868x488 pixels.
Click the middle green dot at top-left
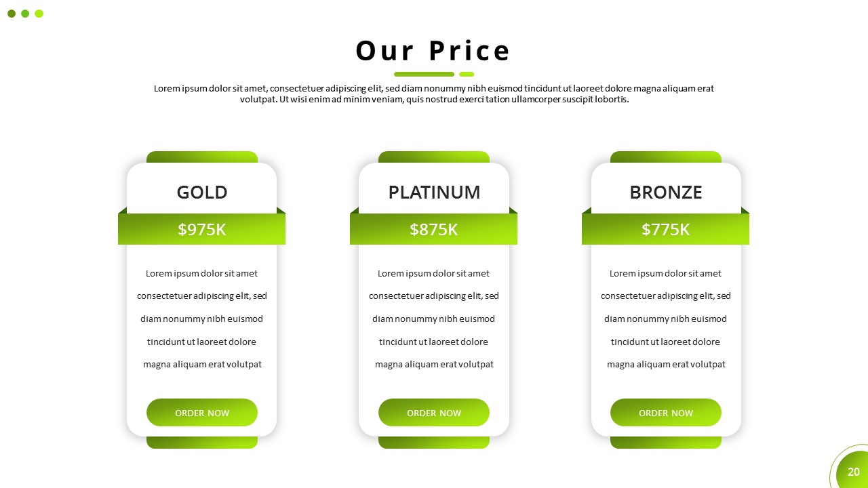[25, 14]
